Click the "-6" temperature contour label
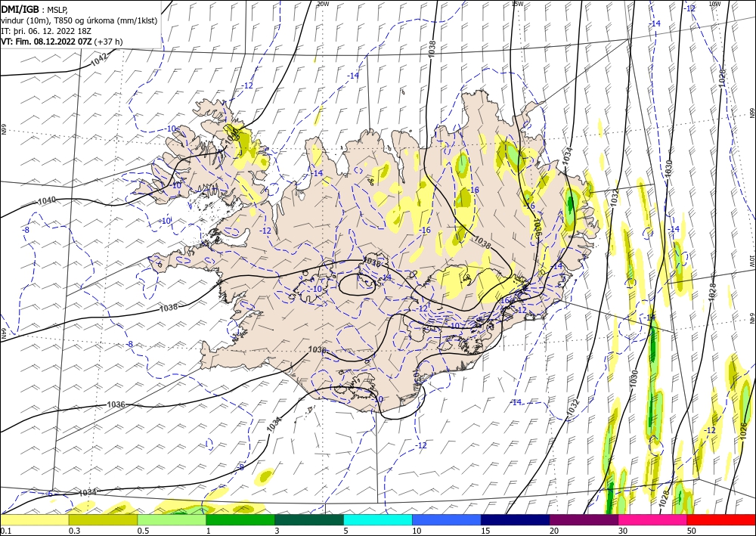The height and width of the screenshot is (536, 756). [x=48, y=494]
